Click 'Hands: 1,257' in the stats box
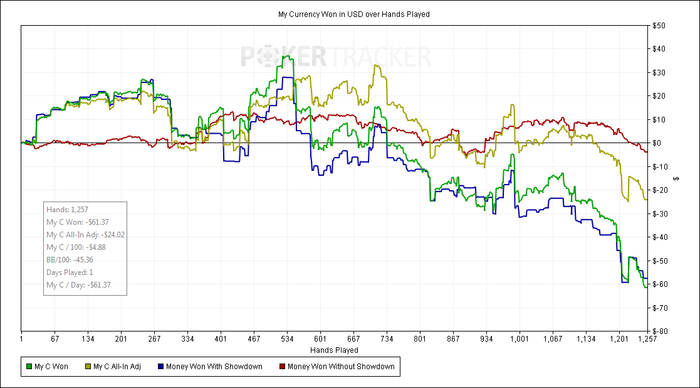 (x=67, y=209)
